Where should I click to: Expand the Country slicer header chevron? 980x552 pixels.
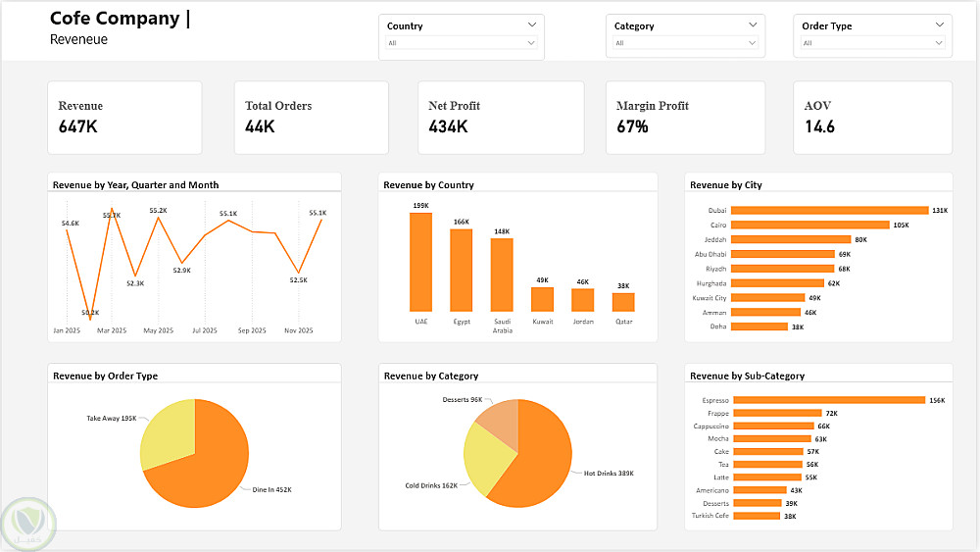click(532, 25)
